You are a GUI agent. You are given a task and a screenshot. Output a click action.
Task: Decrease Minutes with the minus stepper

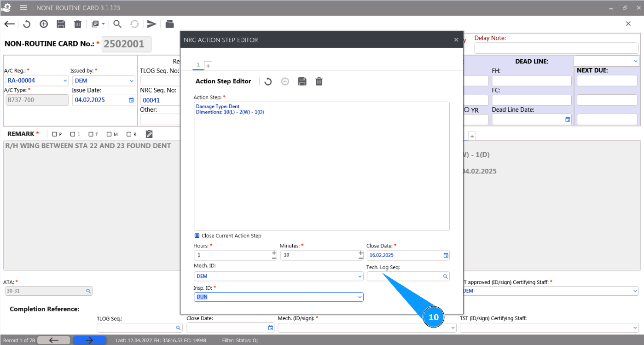pyautogui.click(x=360, y=258)
